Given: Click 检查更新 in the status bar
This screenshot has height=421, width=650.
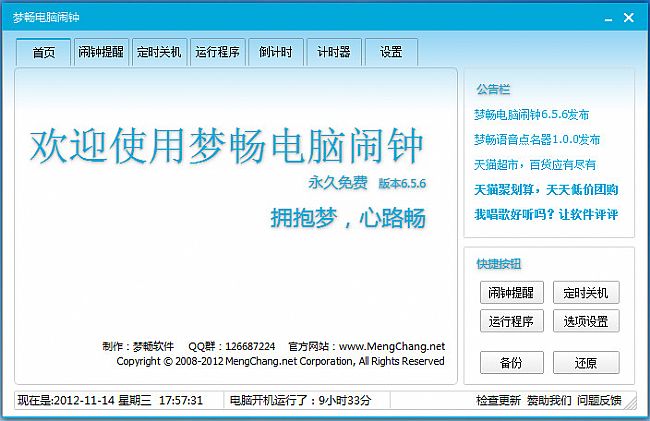Looking at the screenshot, I should [x=498, y=400].
